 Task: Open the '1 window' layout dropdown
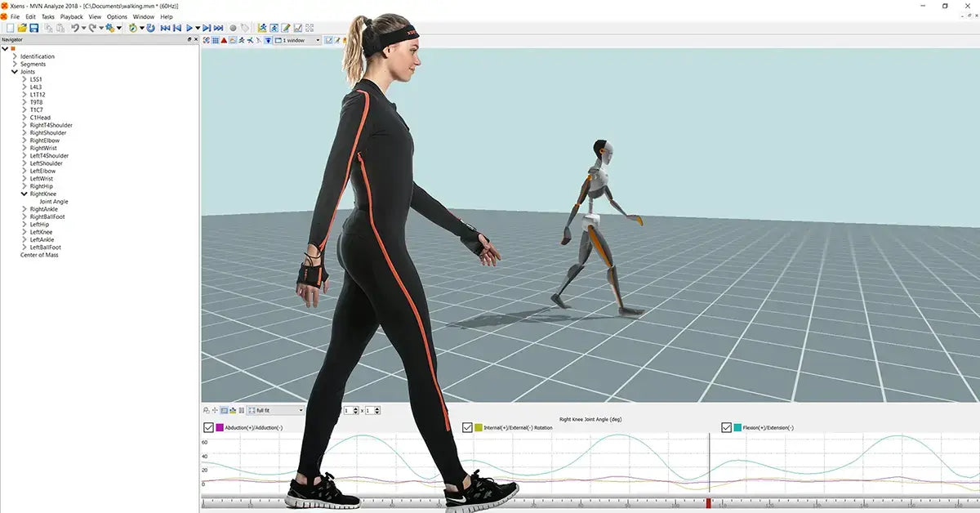(x=298, y=40)
